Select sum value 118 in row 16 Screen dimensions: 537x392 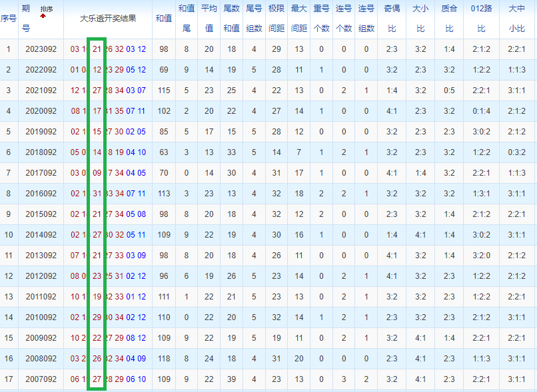coord(164,359)
